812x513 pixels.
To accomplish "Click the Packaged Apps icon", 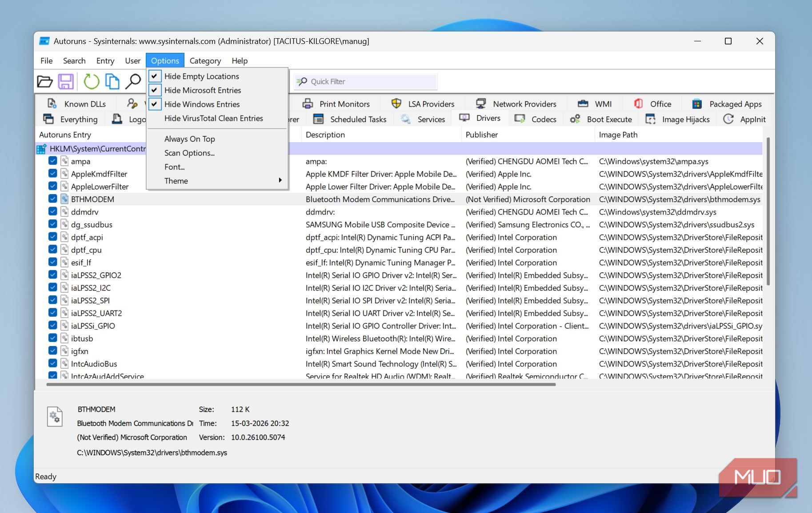I will [x=697, y=104].
